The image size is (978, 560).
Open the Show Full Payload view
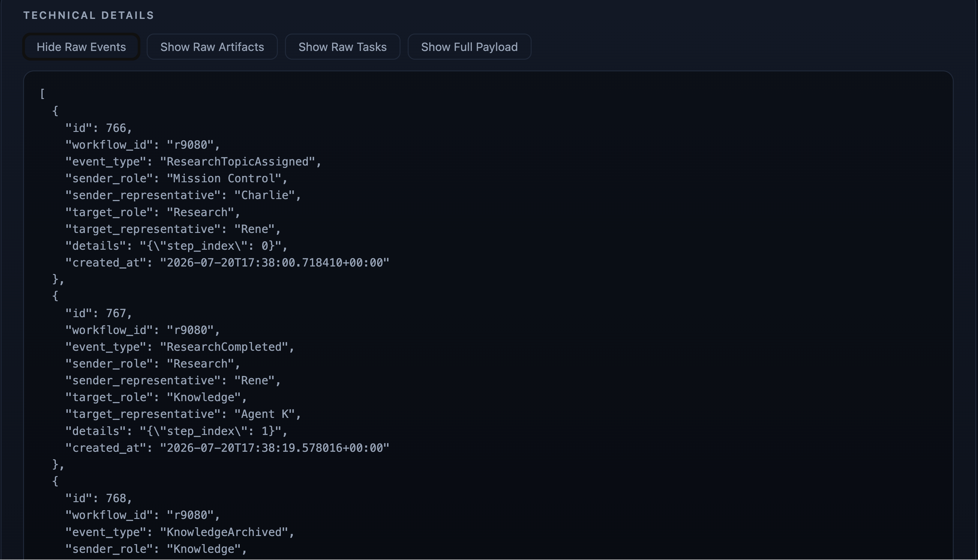point(469,47)
